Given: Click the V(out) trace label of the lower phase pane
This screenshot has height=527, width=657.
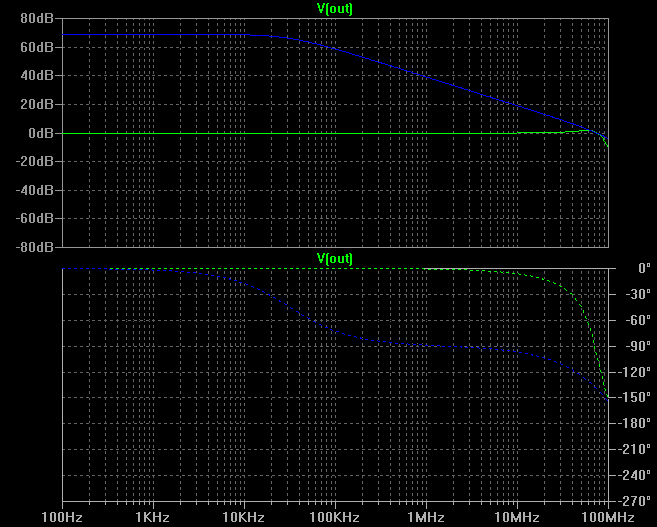Looking at the screenshot, I should (335, 258).
